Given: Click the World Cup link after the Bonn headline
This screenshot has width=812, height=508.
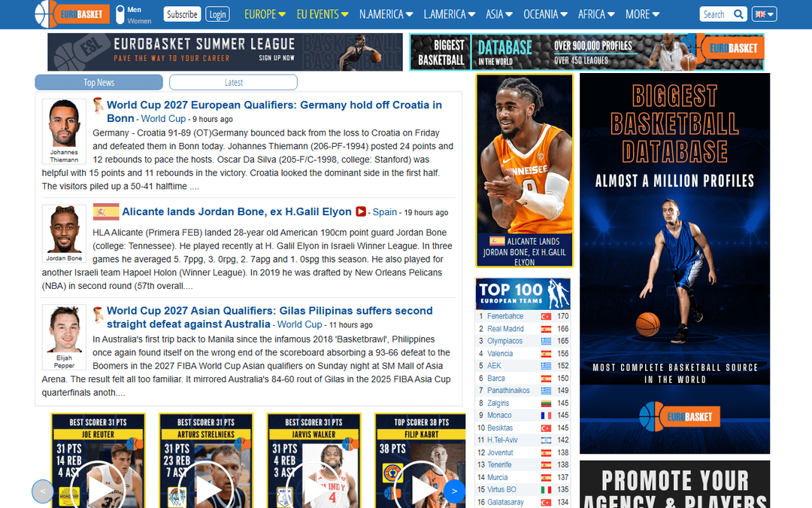Looking at the screenshot, I should click(163, 119).
